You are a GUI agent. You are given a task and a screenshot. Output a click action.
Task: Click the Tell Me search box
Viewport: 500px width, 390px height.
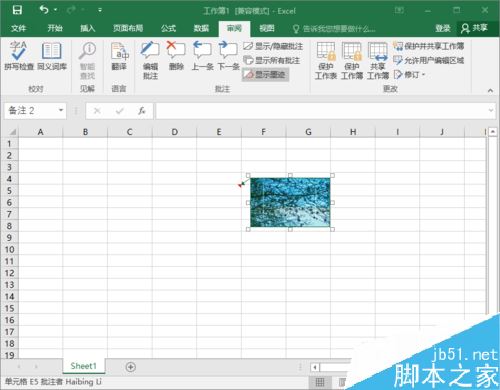(334, 29)
